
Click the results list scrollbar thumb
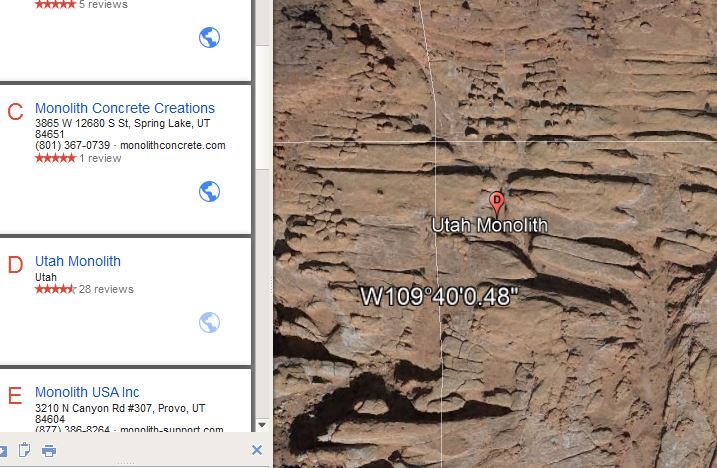(262, 108)
